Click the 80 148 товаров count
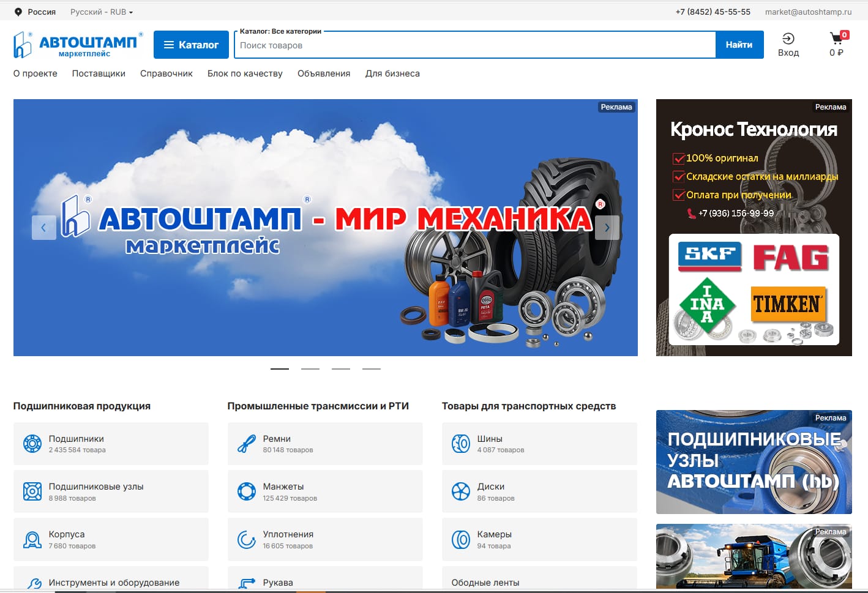Screen dimensions: 868x593 288,450
